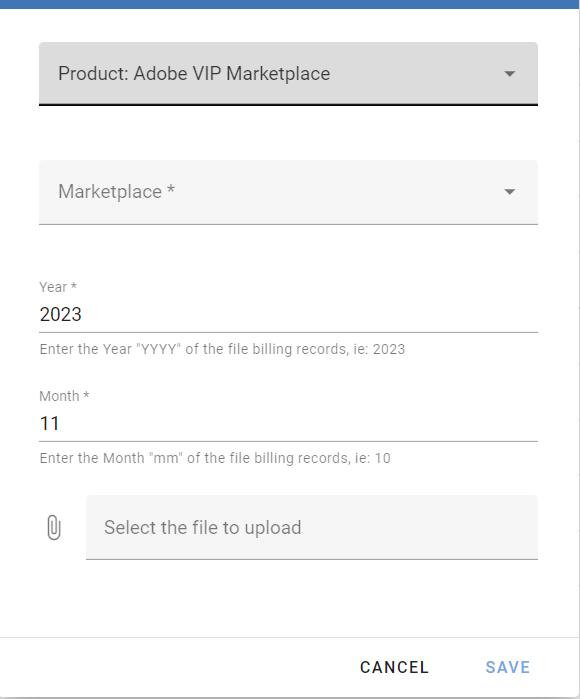Open the Product dropdown arrow
This screenshot has height=699, width=580.
pos(509,74)
